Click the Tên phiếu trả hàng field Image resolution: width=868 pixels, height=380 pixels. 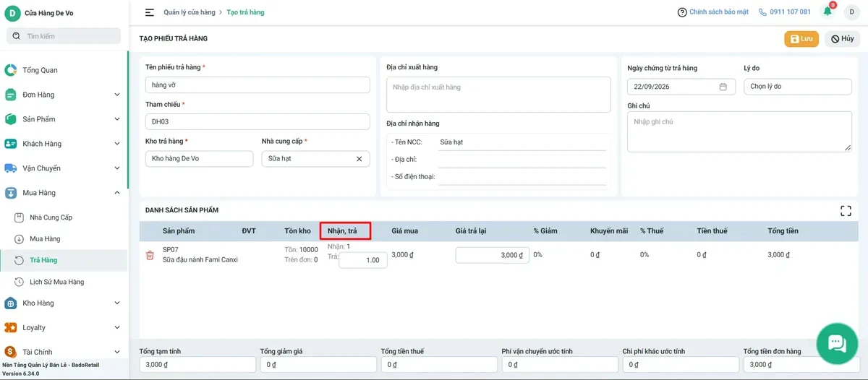coord(258,85)
